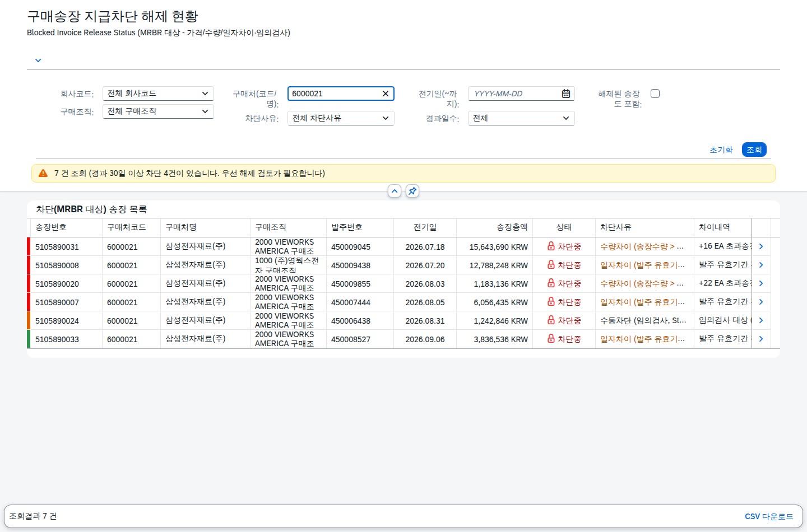807x532 pixels.
Task: Click the 송장총액 column header
Action: pos(494,227)
